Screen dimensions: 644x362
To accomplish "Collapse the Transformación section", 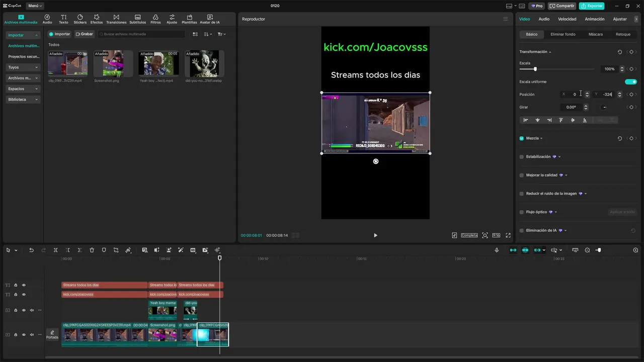I will click(550, 52).
